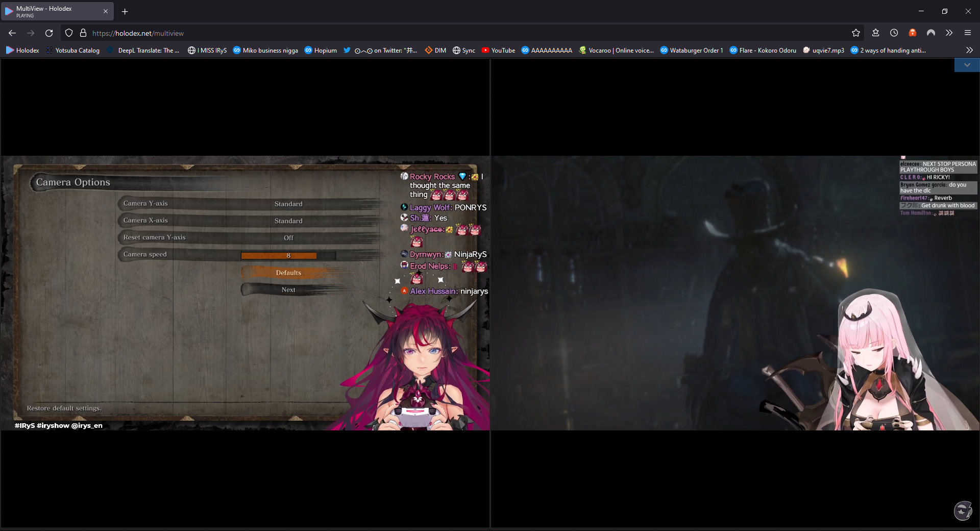Click the Restore default settings text

pyautogui.click(x=64, y=408)
